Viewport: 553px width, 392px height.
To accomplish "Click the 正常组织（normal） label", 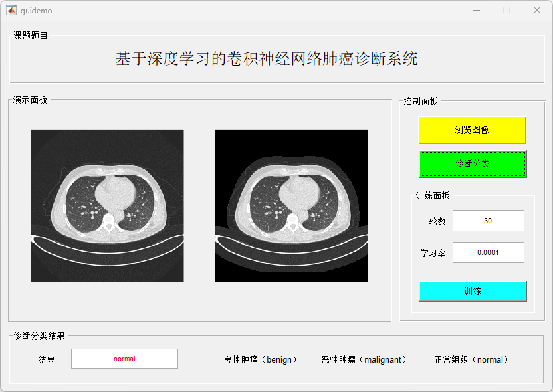I will point(471,359).
